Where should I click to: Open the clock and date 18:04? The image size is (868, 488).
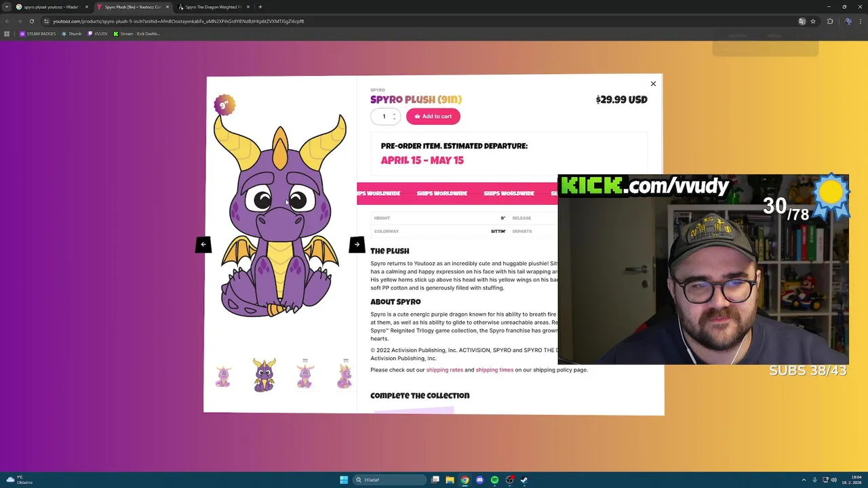pos(852,480)
